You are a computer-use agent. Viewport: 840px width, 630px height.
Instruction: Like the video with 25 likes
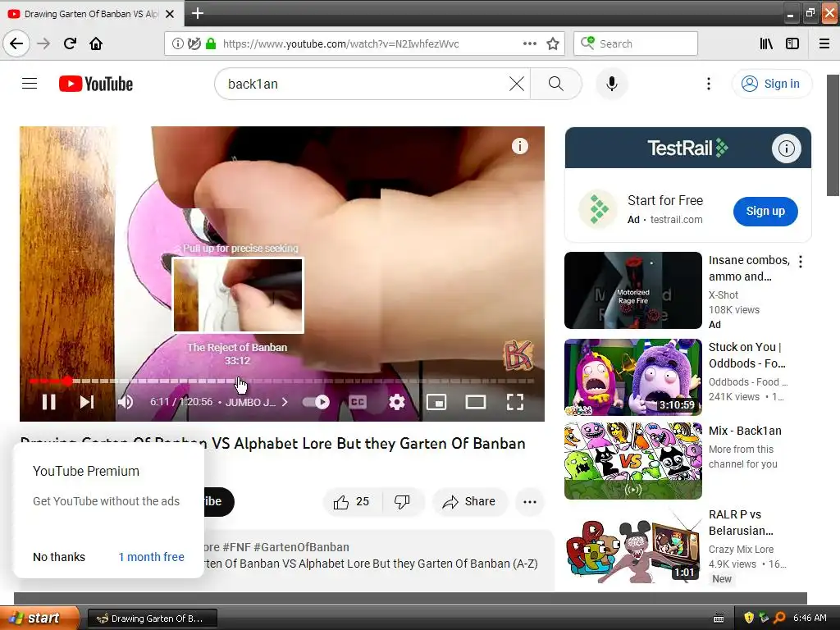click(352, 501)
